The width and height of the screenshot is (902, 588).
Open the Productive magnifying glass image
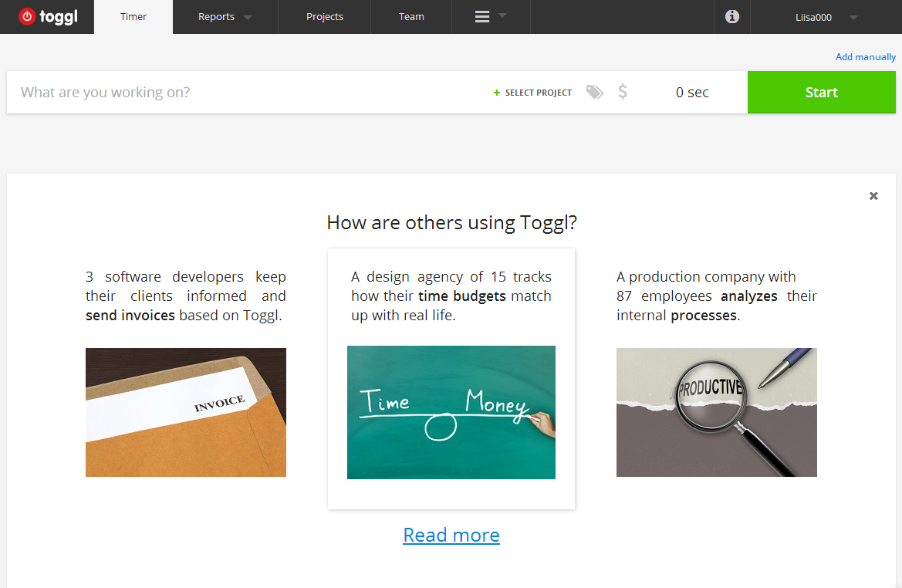[x=717, y=412]
